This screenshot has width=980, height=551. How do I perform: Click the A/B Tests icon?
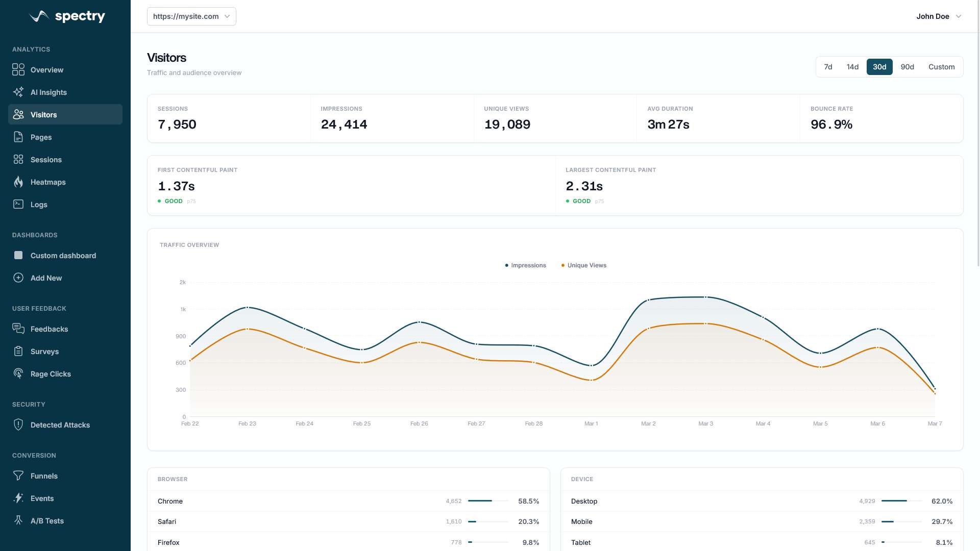coord(18,521)
